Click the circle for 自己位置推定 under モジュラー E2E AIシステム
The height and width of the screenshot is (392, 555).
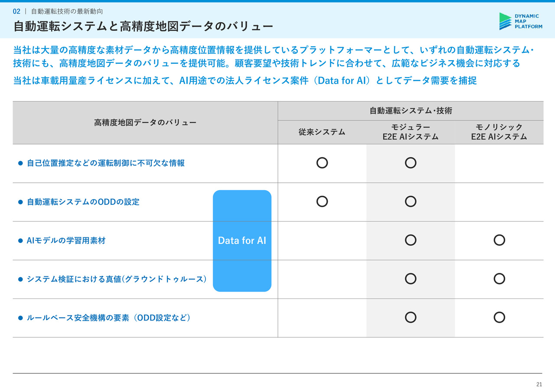(x=411, y=163)
